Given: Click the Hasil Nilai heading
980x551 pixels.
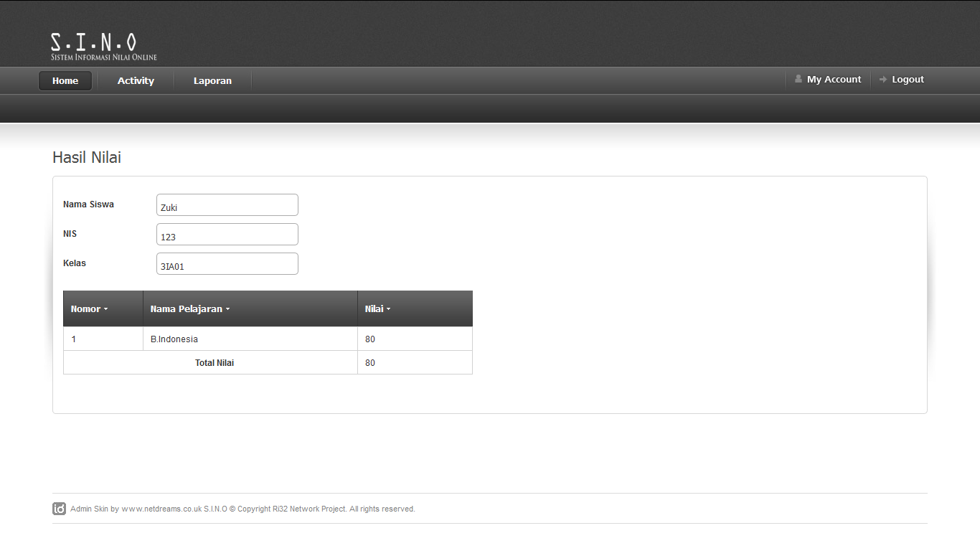Looking at the screenshot, I should click(x=86, y=157).
